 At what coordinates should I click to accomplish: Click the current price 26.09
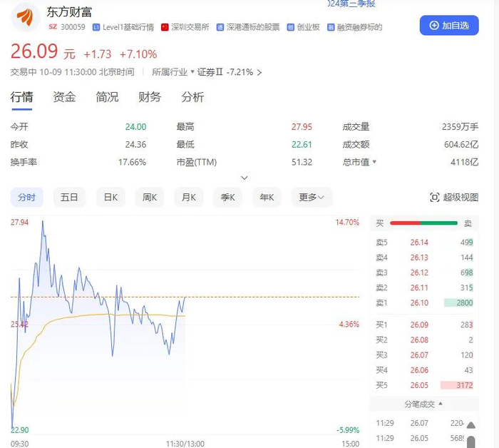point(34,51)
